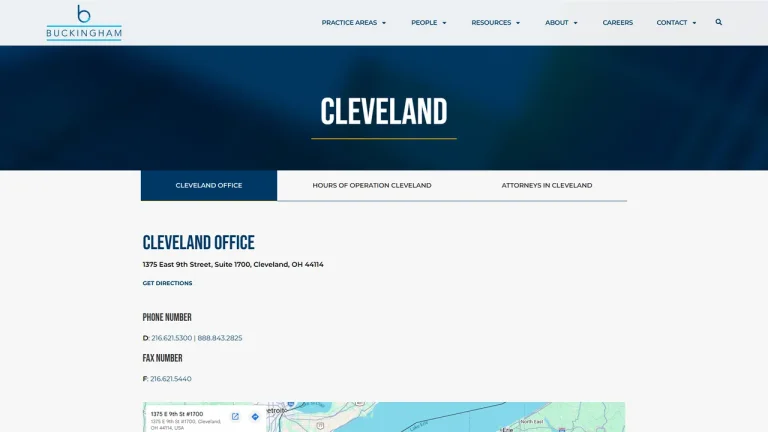Expand the Resources dropdown menu
Image resolution: width=768 pixels, height=432 pixels.
(496, 23)
